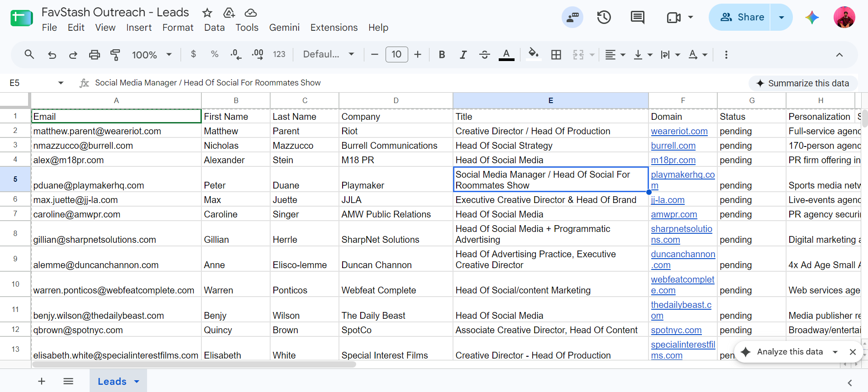Open the m18pr.com link
The height and width of the screenshot is (392, 868).
(x=673, y=160)
